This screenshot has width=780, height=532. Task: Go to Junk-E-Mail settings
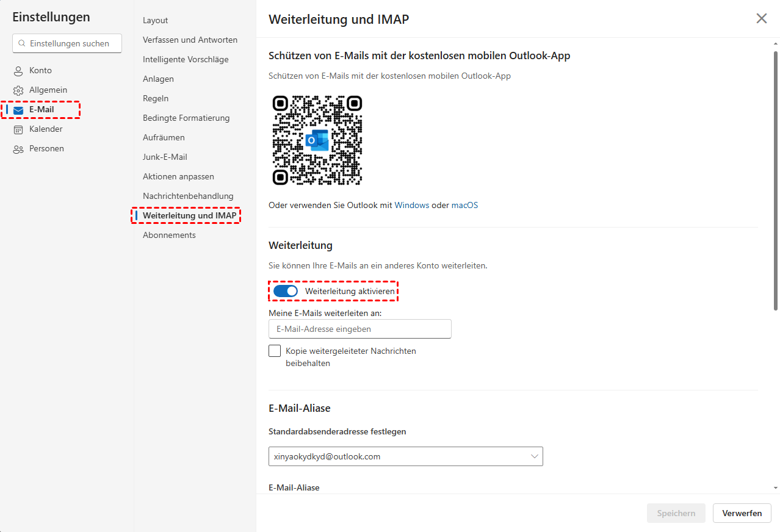[165, 157]
